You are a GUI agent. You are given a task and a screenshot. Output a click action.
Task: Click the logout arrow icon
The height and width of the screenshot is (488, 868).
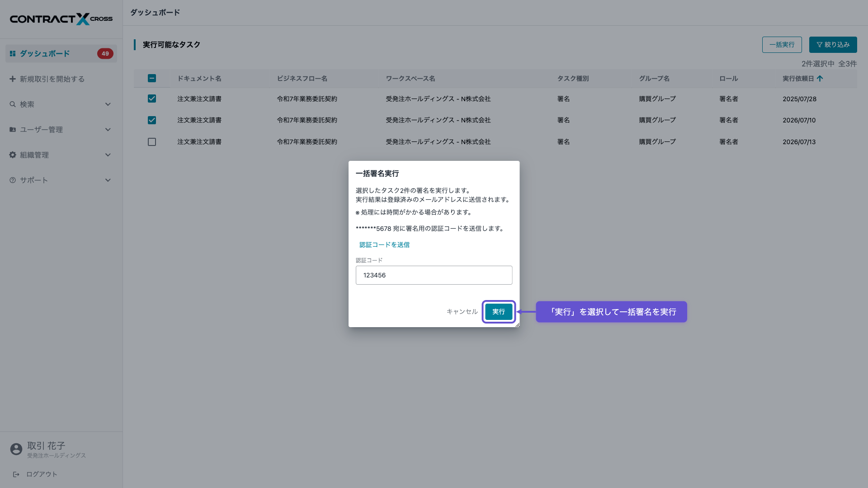click(16, 474)
